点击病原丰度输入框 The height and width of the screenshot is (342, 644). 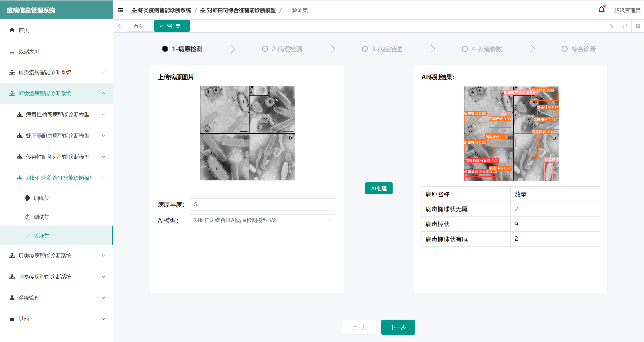pos(262,204)
